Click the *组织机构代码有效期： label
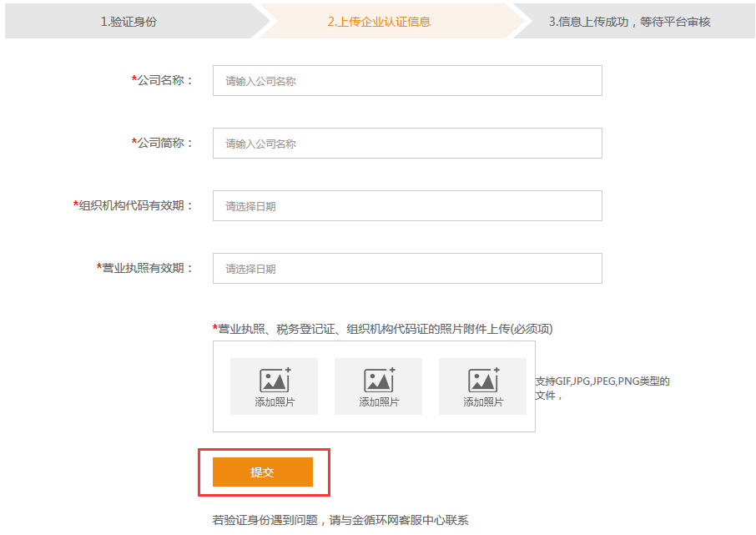This screenshot has height=535, width=756. click(x=133, y=206)
